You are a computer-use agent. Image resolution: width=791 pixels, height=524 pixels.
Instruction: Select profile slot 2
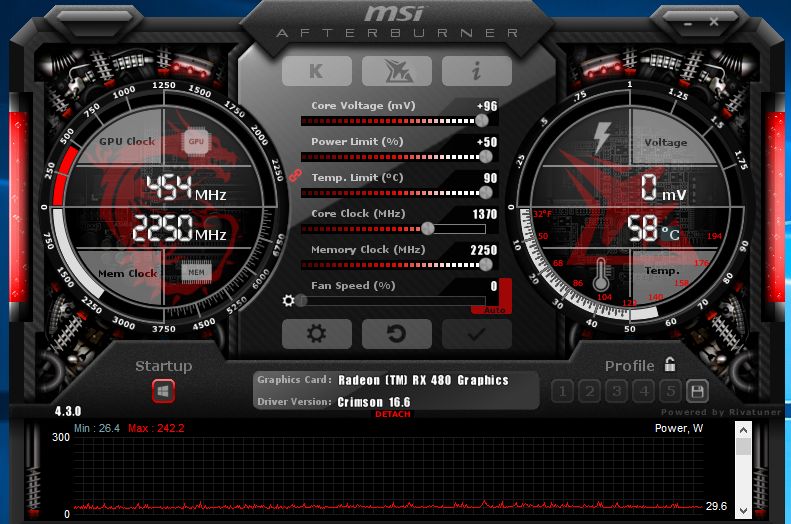589,391
